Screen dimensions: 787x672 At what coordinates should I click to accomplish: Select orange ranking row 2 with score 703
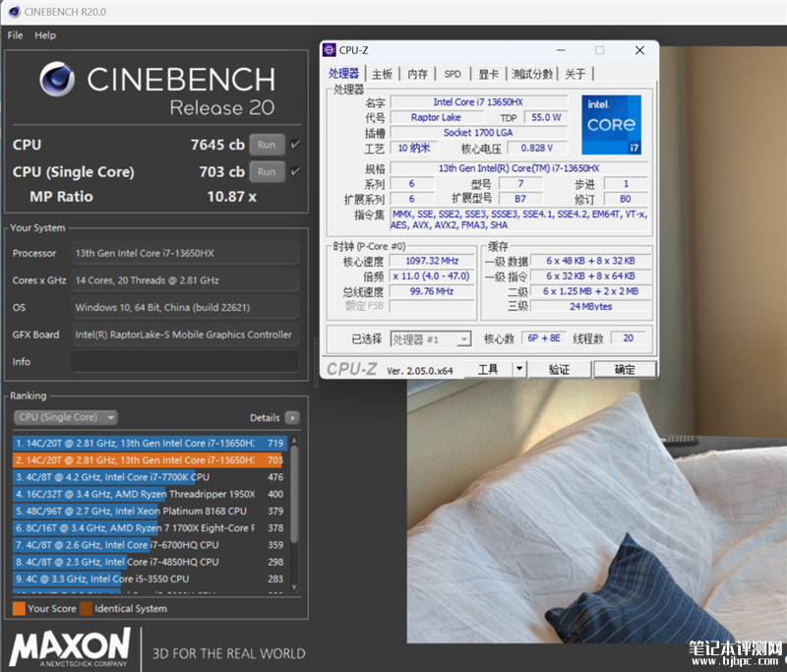click(150, 460)
